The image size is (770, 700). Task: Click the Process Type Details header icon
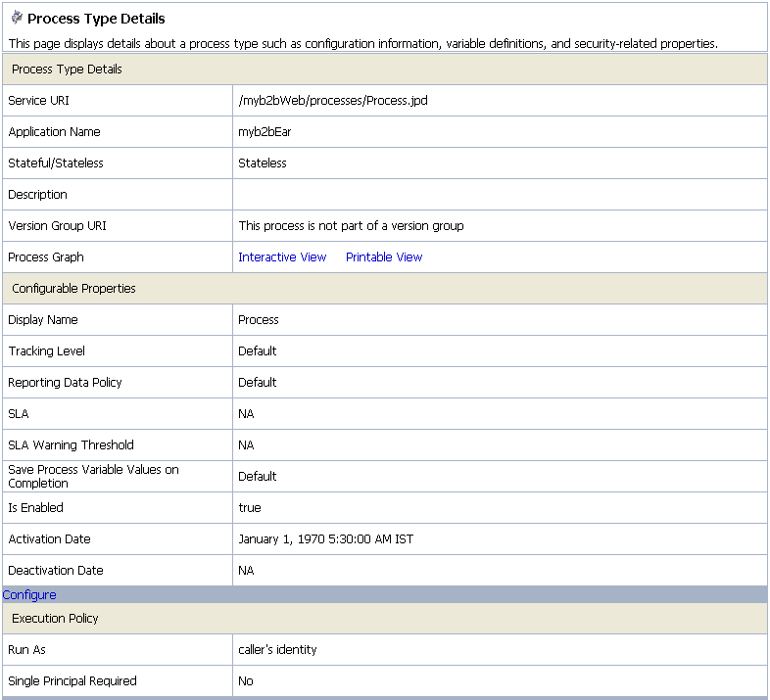click(x=17, y=18)
